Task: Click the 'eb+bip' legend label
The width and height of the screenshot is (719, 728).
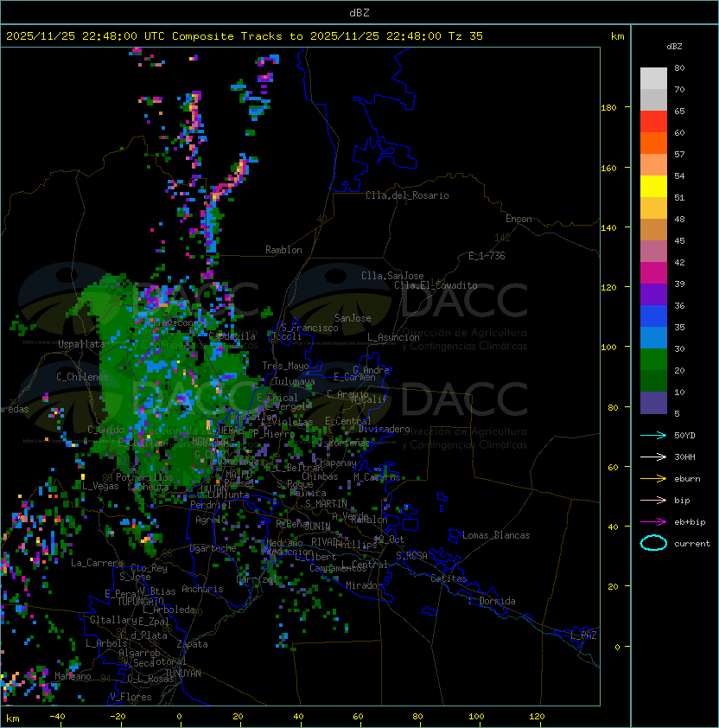Action: [690, 522]
